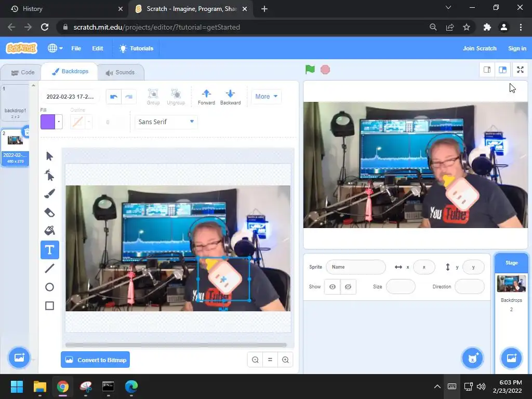The height and width of the screenshot is (399, 532).
Task: Select the Brush tool
Action: point(49,194)
